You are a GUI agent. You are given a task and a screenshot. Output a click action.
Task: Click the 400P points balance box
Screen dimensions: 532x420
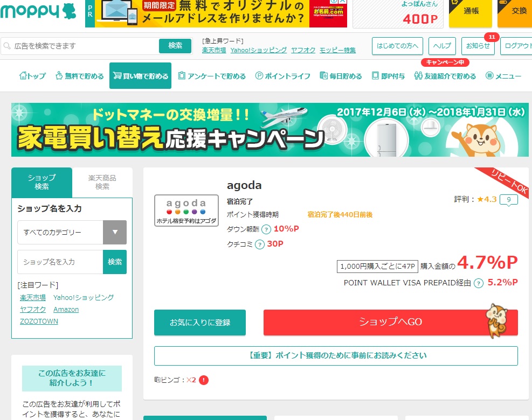tap(398, 13)
